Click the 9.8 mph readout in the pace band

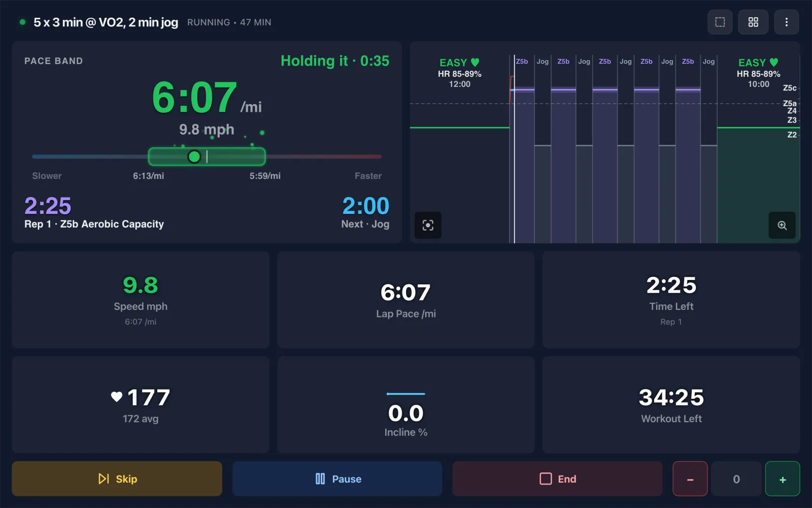point(207,130)
